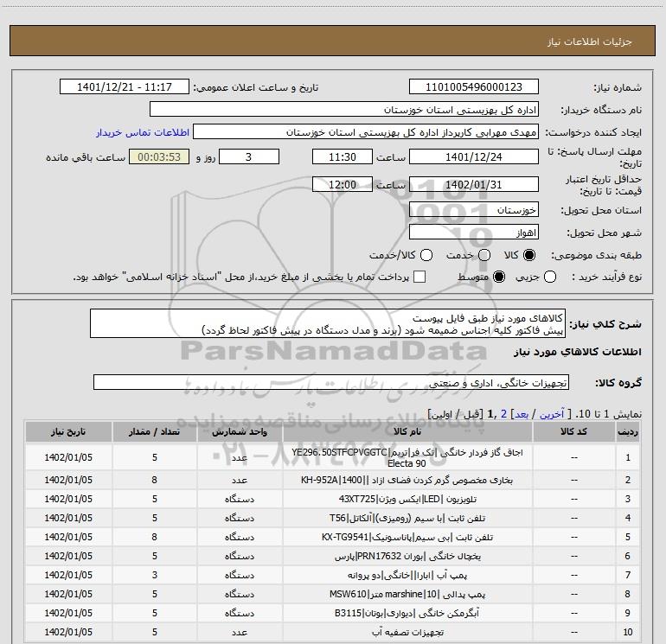
Task: Select the کالا radio button
Action: pyautogui.click(x=529, y=255)
